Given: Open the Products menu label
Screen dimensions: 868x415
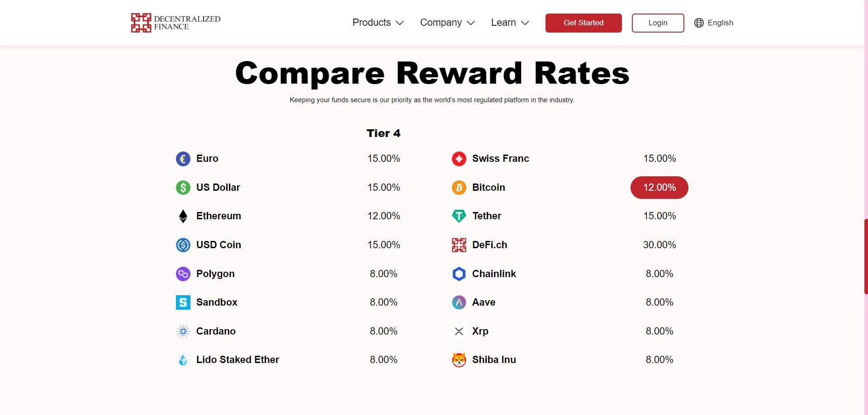Looking at the screenshot, I should (x=371, y=23).
